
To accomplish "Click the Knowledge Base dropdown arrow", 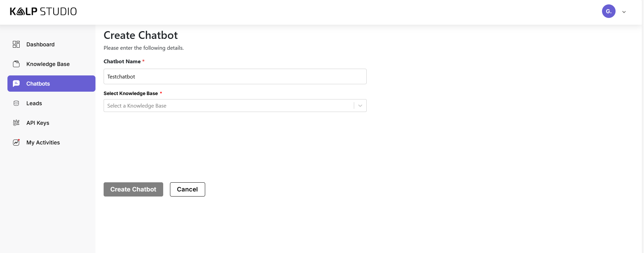I will tap(360, 106).
